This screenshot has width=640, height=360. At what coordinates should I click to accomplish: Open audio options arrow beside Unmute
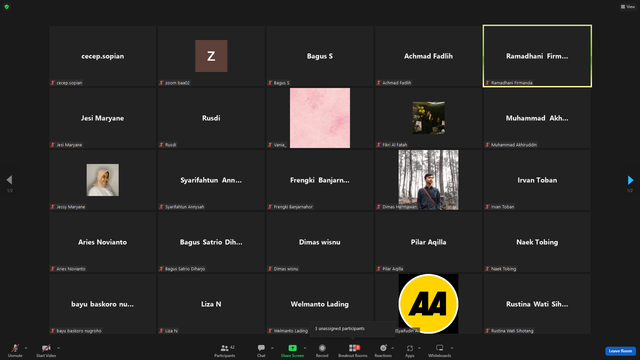pyautogui.click(x=26, y=348)
